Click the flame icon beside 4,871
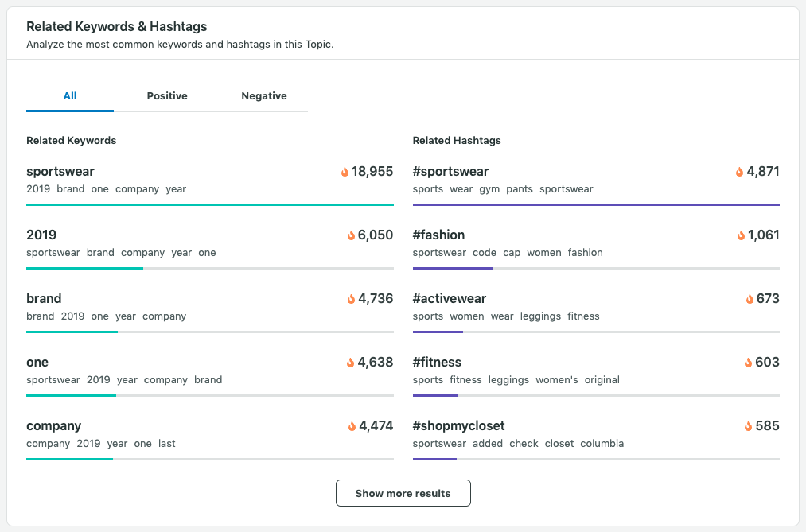 [740, 172]
